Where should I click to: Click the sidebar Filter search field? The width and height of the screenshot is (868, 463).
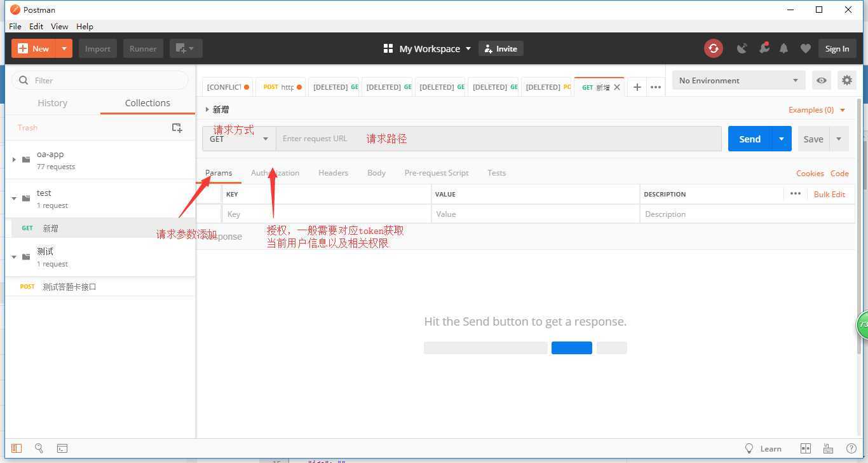(x=100, y=80)
